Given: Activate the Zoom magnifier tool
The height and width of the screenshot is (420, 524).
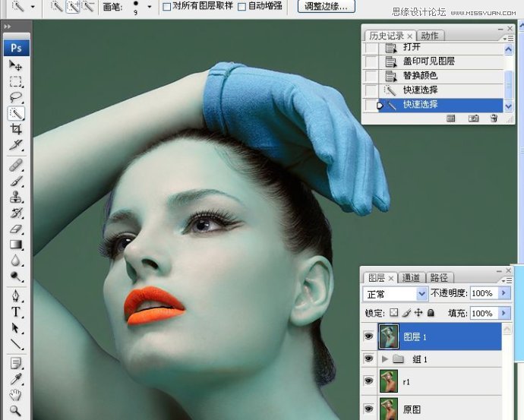Looking at the screenshot, I should (x=16, y=411).
